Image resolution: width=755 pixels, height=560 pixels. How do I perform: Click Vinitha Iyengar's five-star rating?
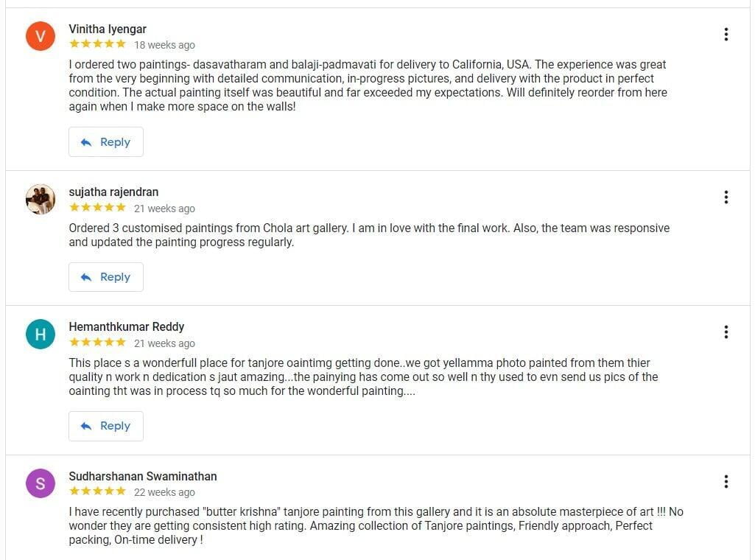(x=97, y=45)
